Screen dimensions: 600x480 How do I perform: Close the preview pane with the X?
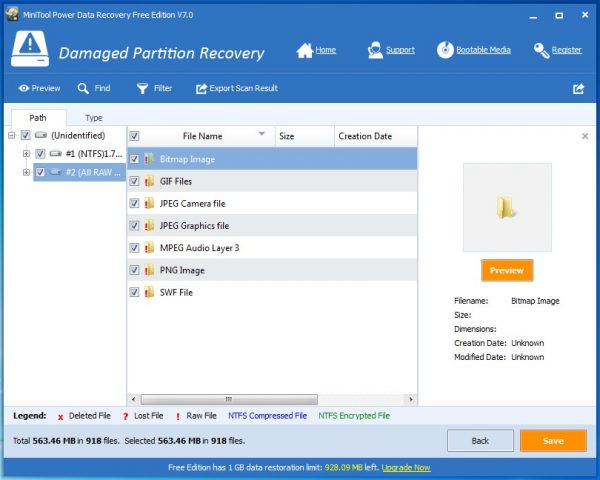pos(585,136)
